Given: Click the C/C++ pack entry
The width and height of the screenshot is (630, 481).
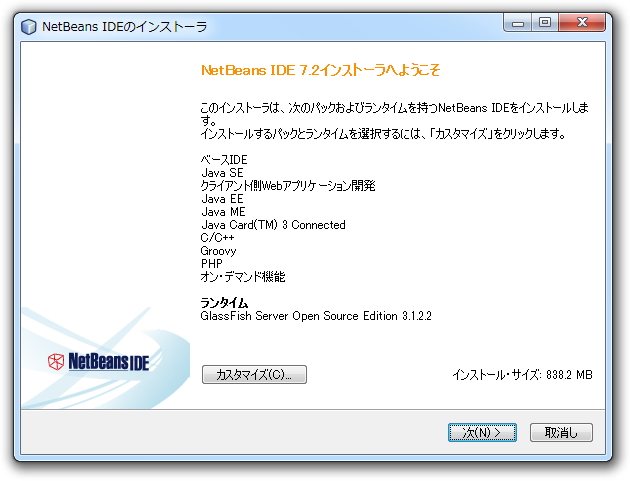Looking at the screenshot, I should tap(217, 237).
